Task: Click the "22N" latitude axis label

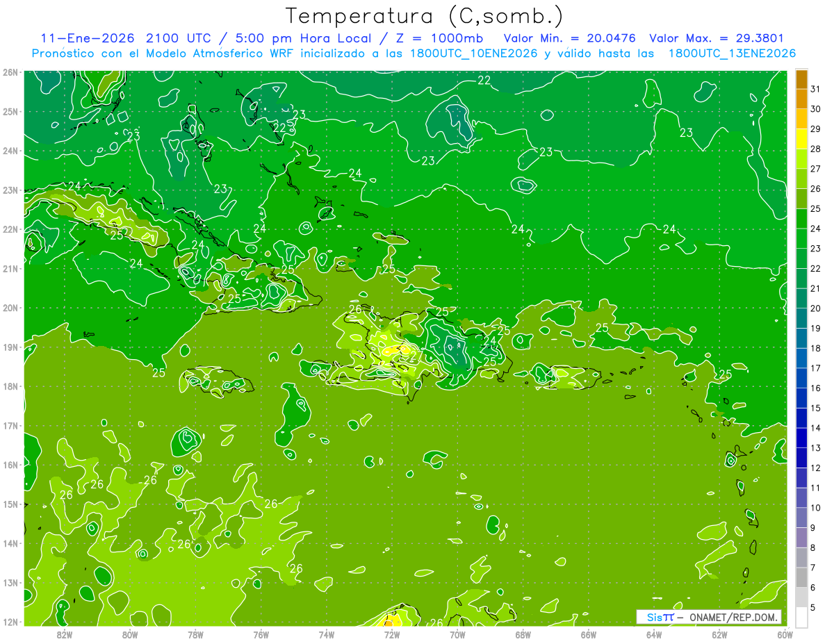Action: coord(10,229)
